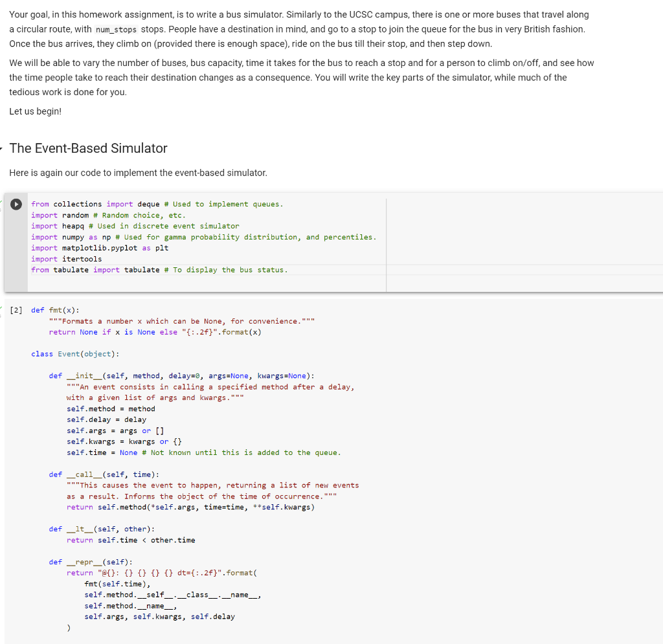Click the comment "# To display the bus status."

point(226,270)
